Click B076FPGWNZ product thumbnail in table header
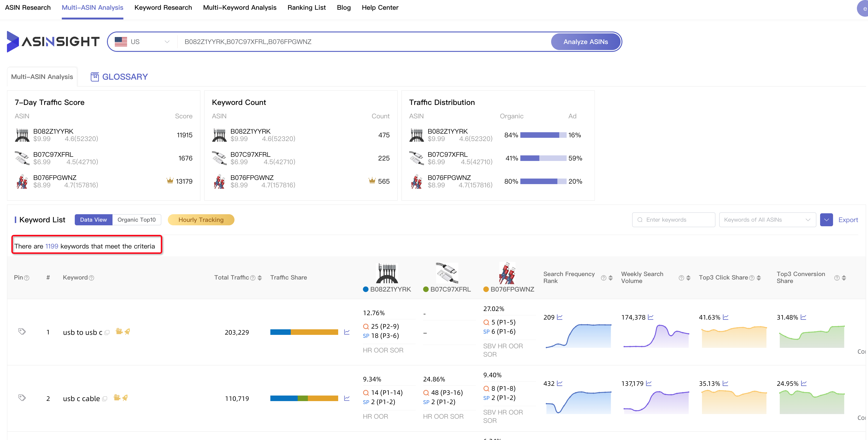Screen dimensions: 868x440 click(x=507, y=273)
